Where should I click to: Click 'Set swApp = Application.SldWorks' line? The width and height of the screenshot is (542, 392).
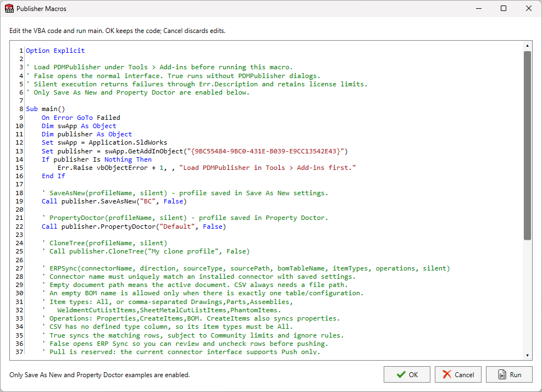click(104, 142)
